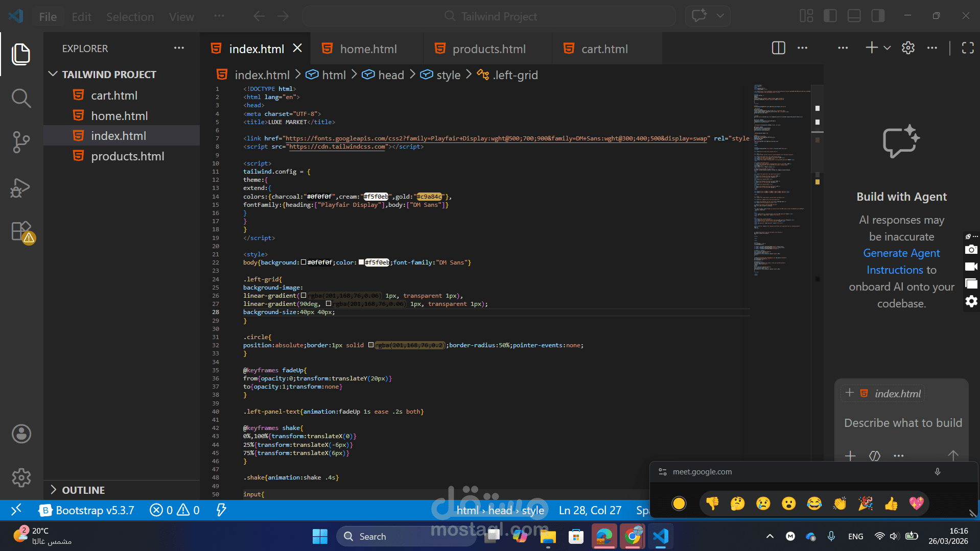980x551 pixels.
Task: Click the Describe what to build input
Action: (903, 423)
